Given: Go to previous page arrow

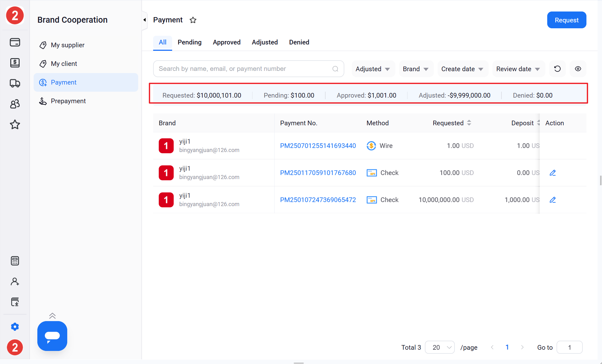Looking at the screenshot, I should tap(492, 347).
